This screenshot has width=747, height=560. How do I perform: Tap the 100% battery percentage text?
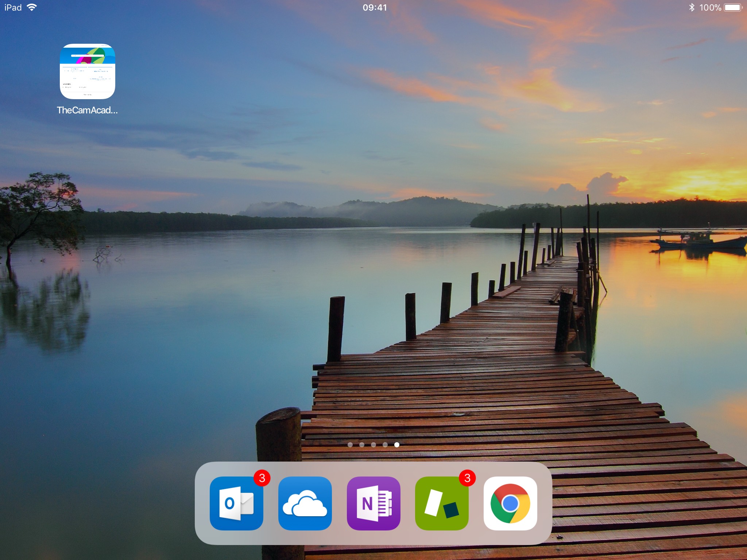coord(712,7)
